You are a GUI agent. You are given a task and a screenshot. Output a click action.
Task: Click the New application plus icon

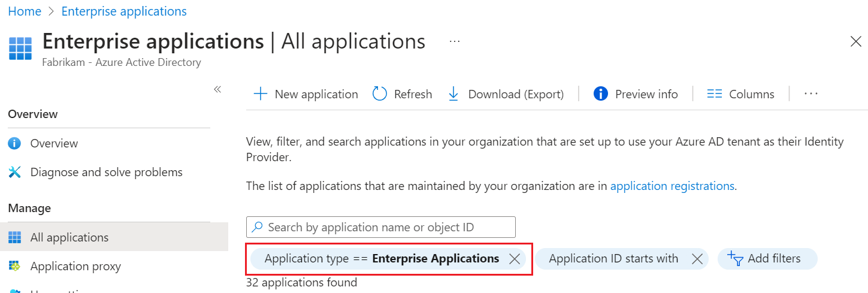click(x=261, y=94)
